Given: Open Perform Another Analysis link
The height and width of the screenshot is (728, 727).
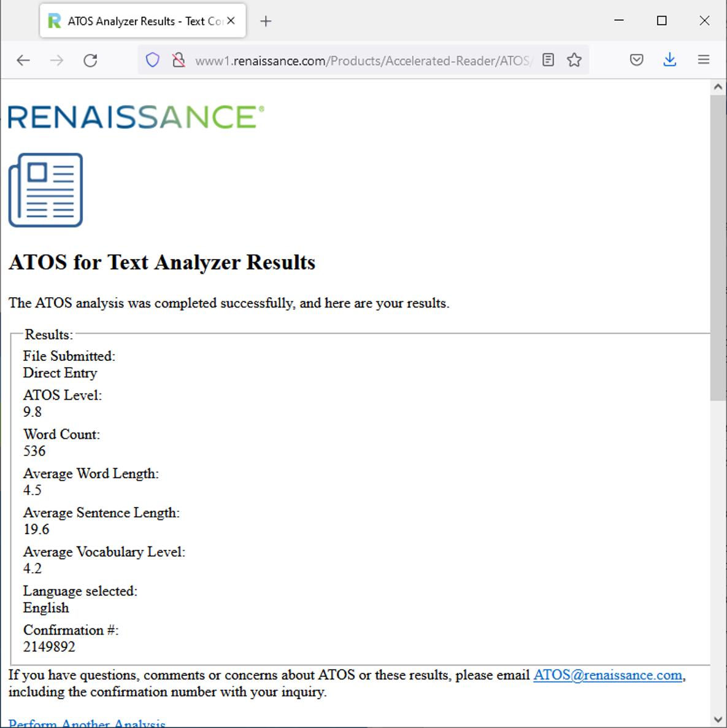Looking at the screenshot, I should [87, 722].
